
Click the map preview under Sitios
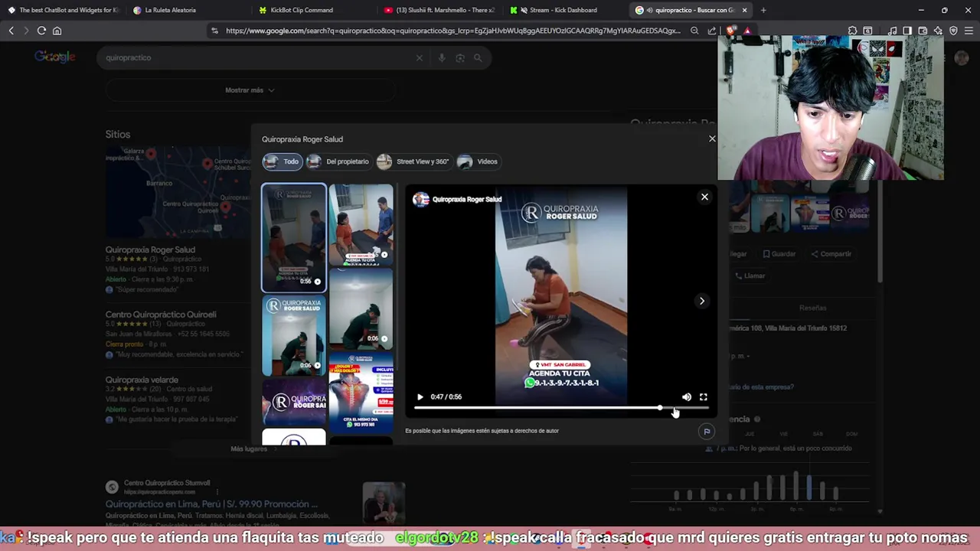[178, 191]
